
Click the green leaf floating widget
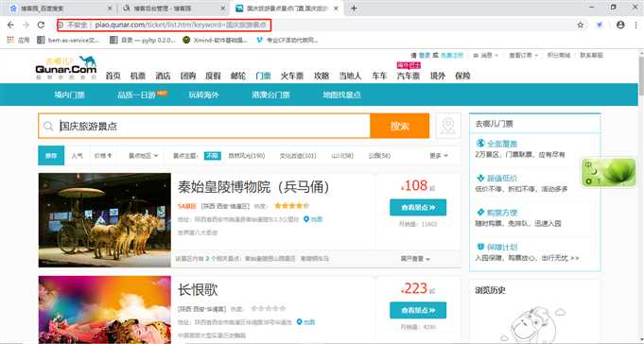(609, 173)
